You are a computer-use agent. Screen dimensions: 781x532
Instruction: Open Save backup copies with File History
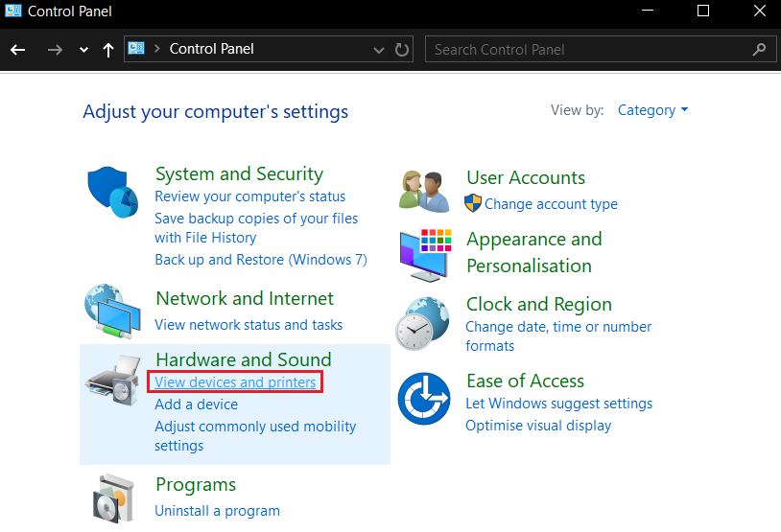click(256, 228)
